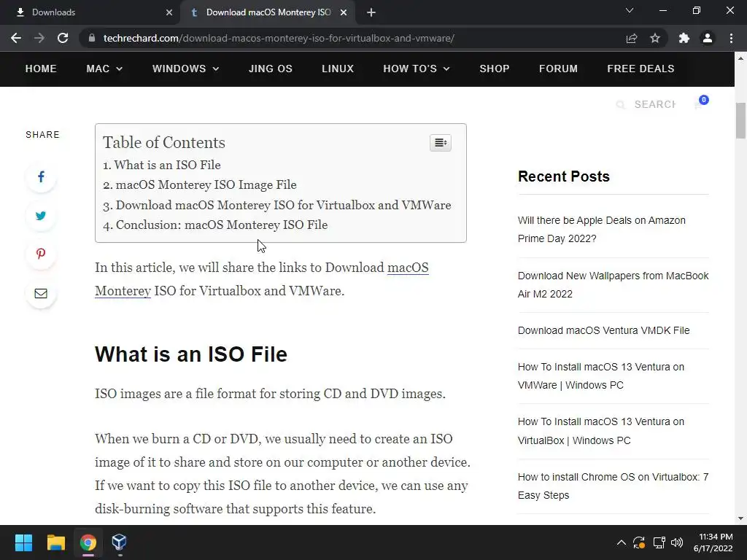Open FREE DEALS menu item
The image size is (747, 560).
[x=640, y=69]
